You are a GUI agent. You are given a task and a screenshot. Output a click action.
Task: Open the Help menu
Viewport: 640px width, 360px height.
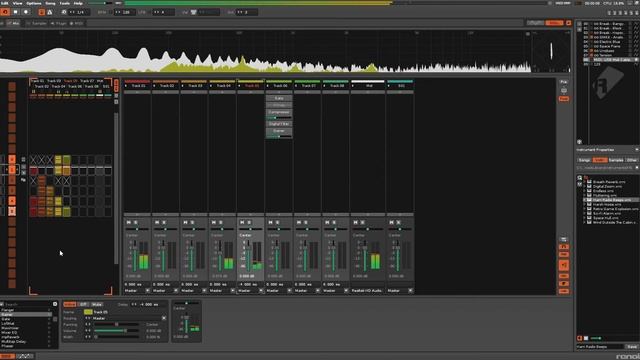tap(78, 3)
